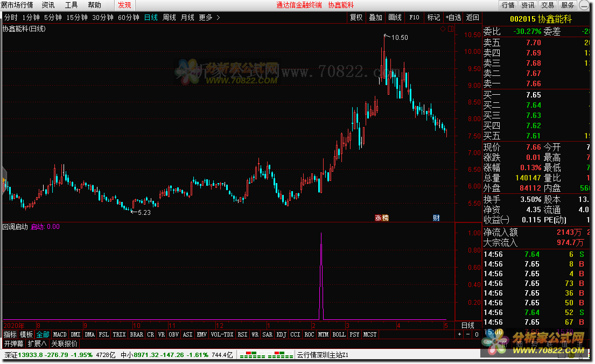Switch indicator to VOL-TDX
595x364 pixels.
pyautogui.click(x=222, y=334)
